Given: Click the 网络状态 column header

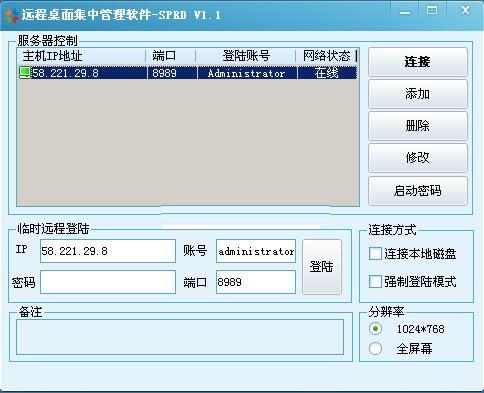Looking at the screenshot, I should [326, 56].
